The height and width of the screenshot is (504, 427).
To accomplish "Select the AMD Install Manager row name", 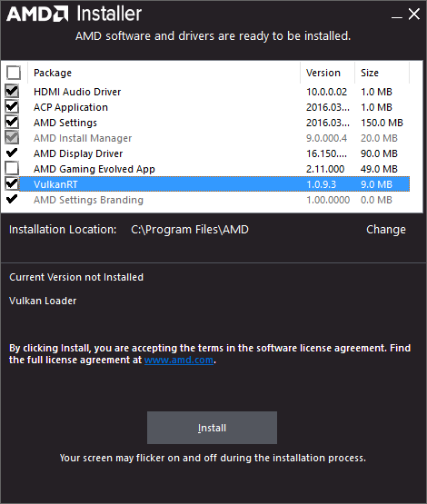I will (83, 138).
